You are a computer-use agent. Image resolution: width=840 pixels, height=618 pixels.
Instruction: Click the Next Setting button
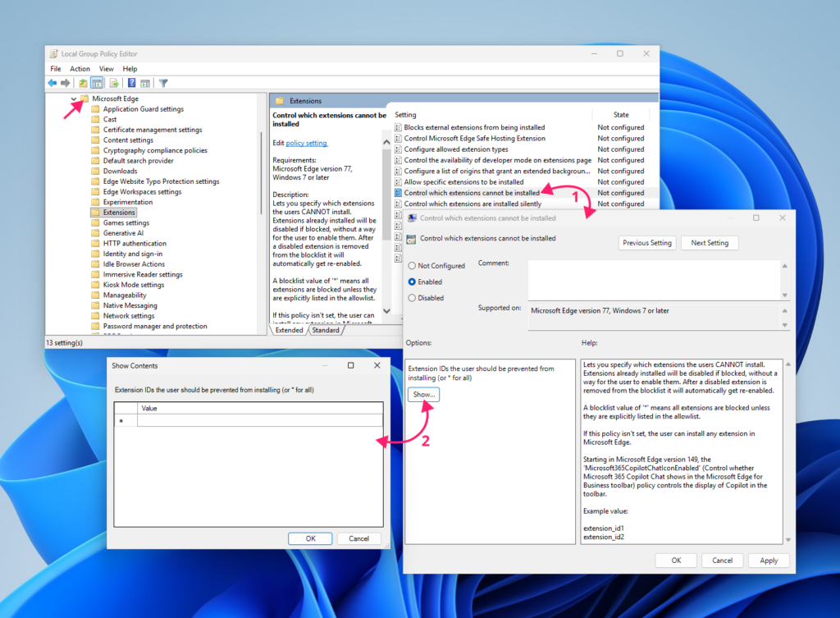coord(710,243)
